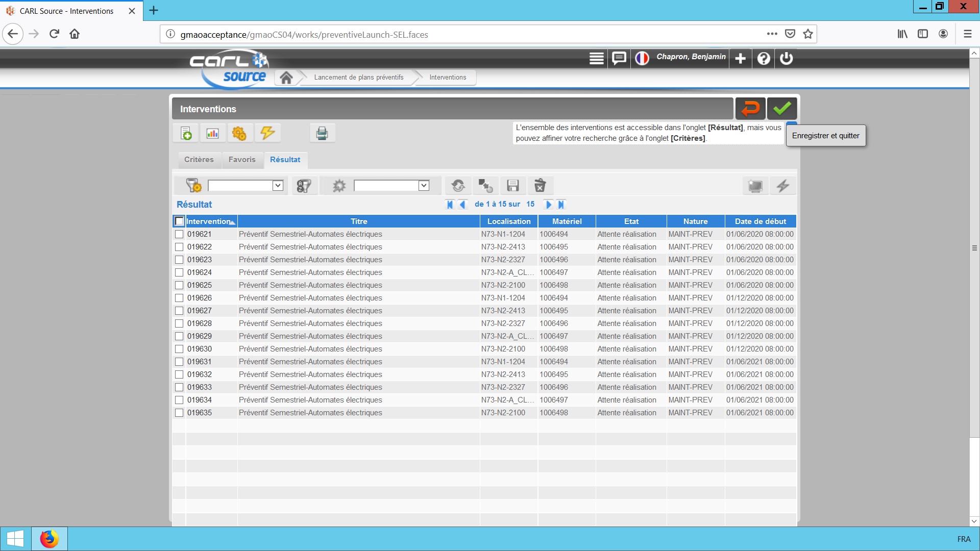
Task: Go to the next results page arrow
Action: point(549,205)
